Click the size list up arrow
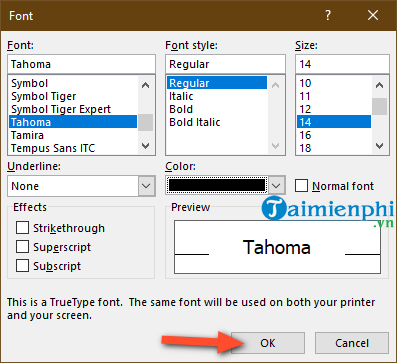The height and width of the screenshot is (363, 397). point(379,85)
